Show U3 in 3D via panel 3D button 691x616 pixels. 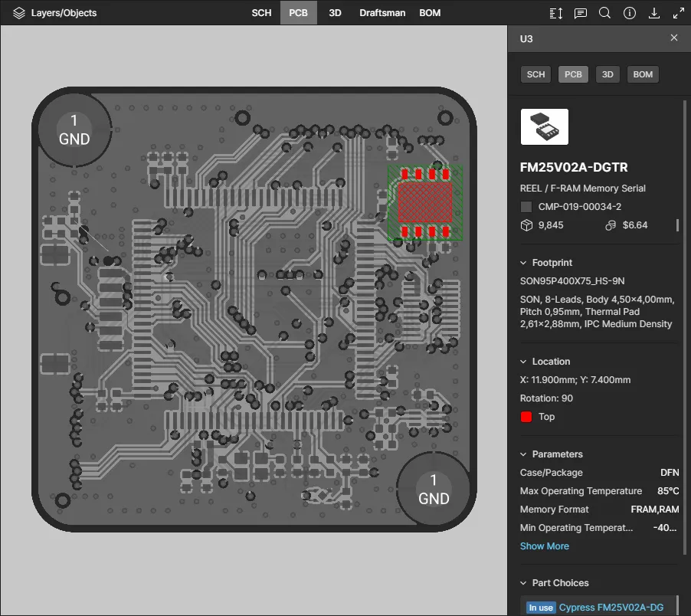607,74
